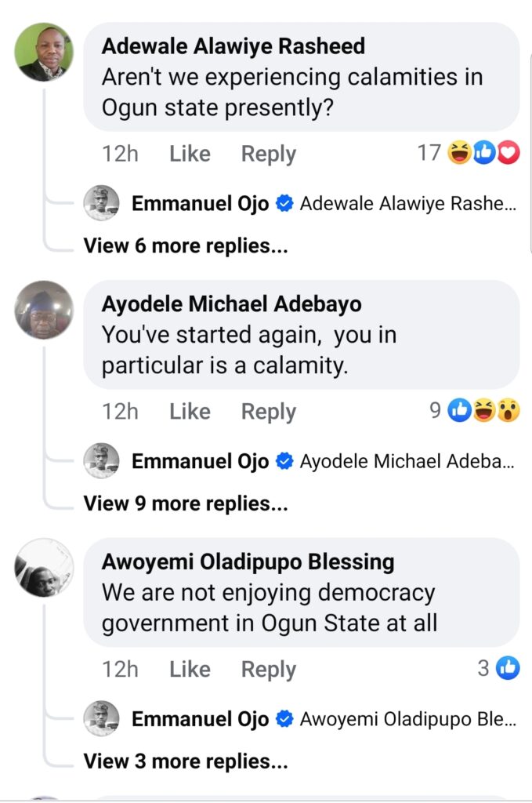Like Ayodele Michael Adebayo's comment
The width and height of the screenshot is (532, 803).
pyautogui.click(x=190, y=411)
